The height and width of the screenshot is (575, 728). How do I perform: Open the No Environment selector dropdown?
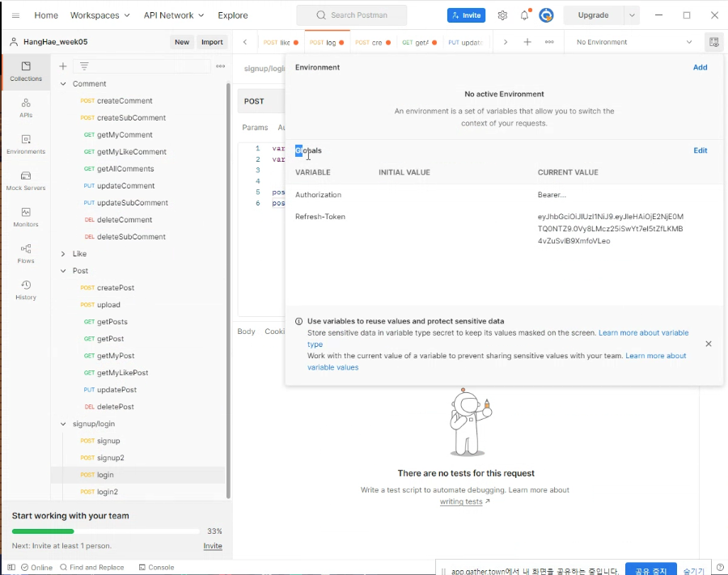(633, 42)
